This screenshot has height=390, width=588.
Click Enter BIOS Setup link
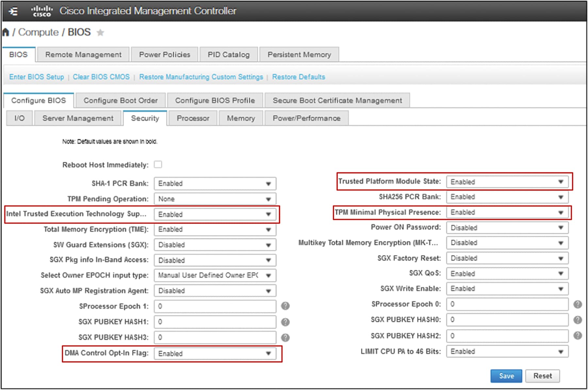[37, 77]
